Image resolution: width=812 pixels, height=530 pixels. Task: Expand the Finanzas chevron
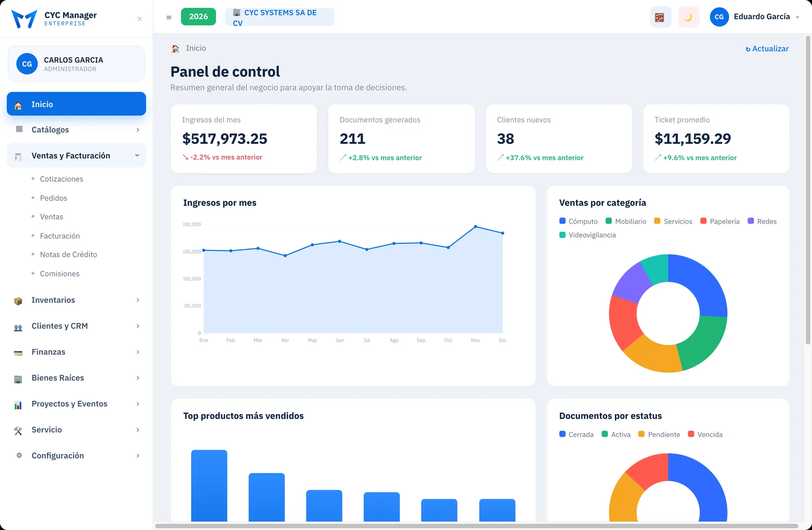(138, 352)
